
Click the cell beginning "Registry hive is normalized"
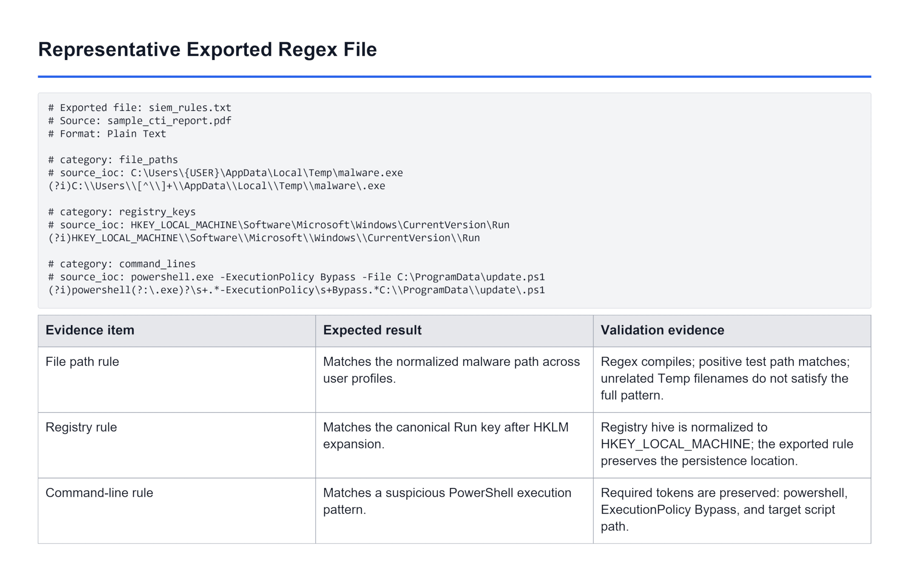point(732,445)
